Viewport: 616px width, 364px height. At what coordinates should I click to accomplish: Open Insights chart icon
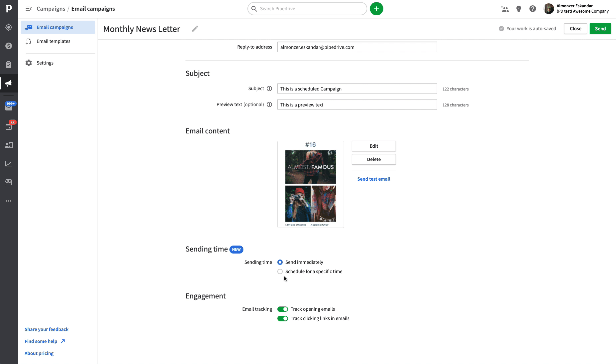pos(9,164)
